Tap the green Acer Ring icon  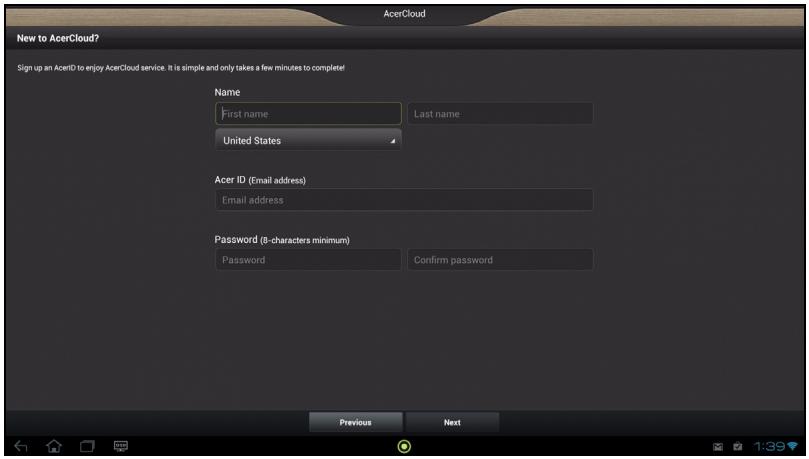point(404,447)
